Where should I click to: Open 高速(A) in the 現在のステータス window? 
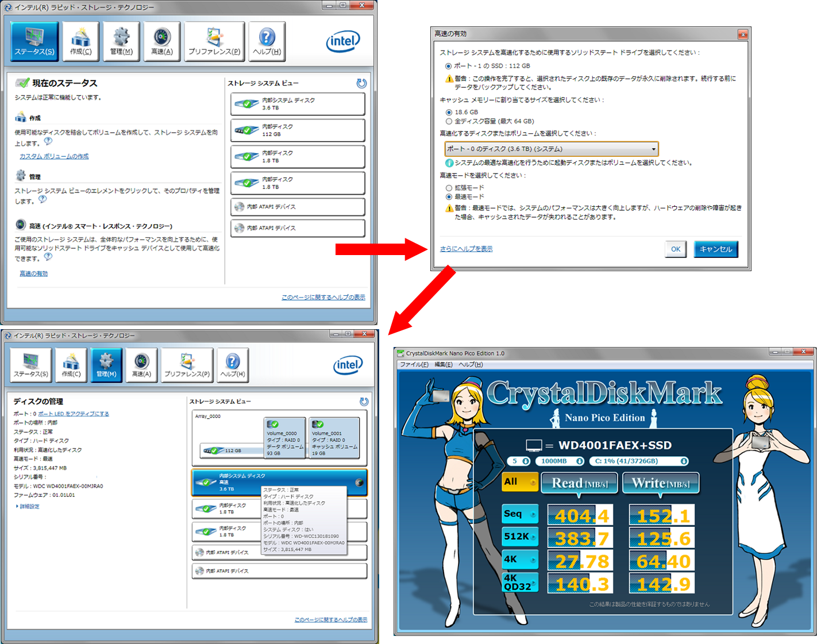tap(162, 41)
